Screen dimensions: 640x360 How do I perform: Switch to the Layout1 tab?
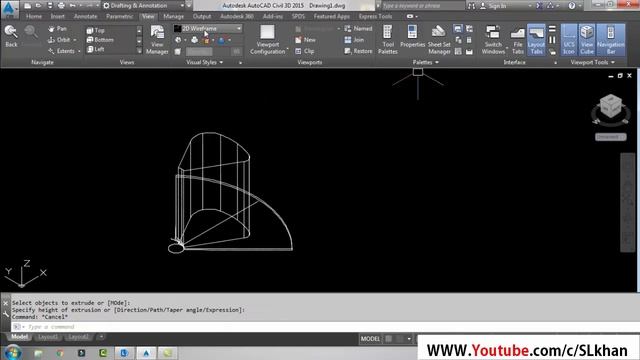48,337
